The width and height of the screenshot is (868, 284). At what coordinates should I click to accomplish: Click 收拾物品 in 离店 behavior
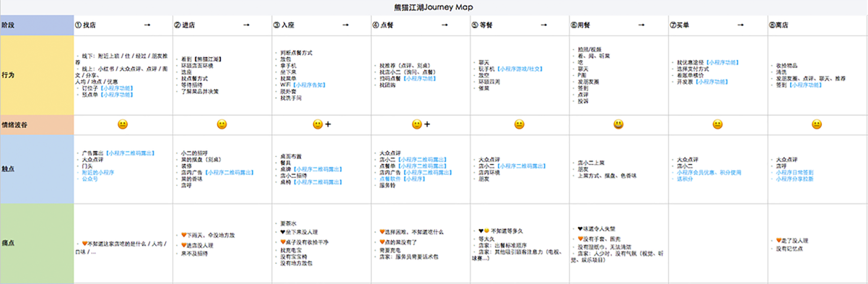tap(786, 65)
